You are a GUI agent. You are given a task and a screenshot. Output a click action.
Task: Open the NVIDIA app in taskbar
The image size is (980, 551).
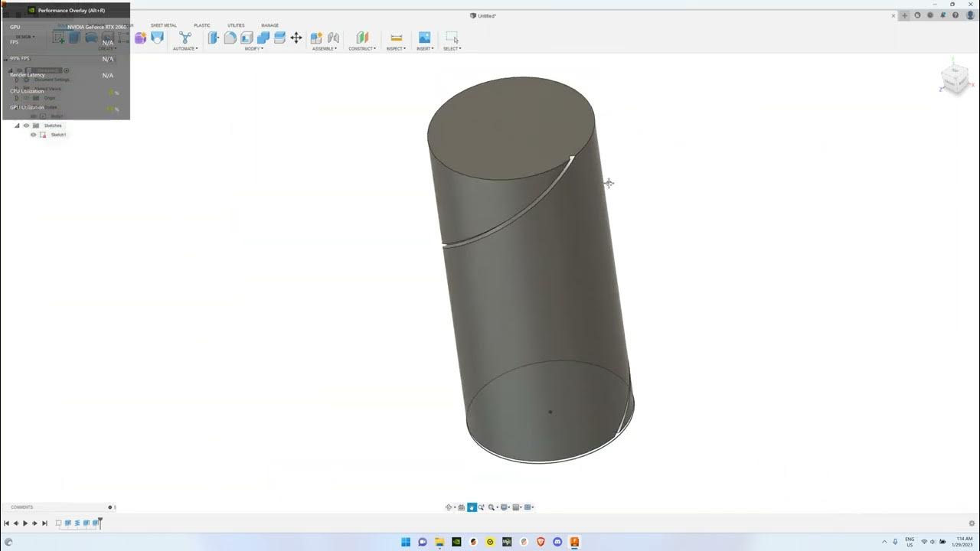456,542
